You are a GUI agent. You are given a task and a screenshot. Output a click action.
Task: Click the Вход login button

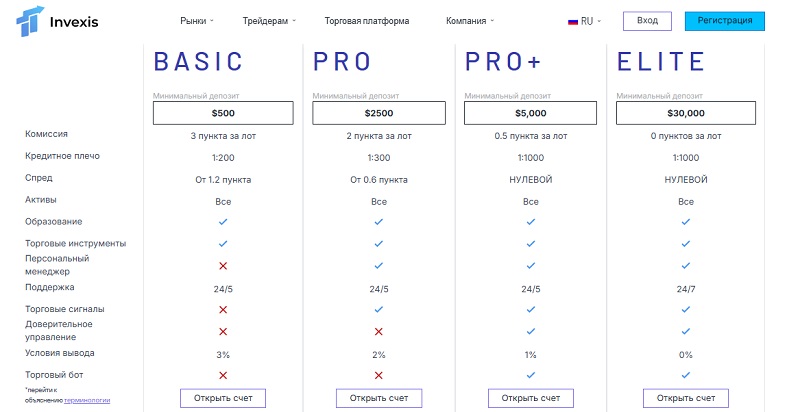(x=647, y=21)
